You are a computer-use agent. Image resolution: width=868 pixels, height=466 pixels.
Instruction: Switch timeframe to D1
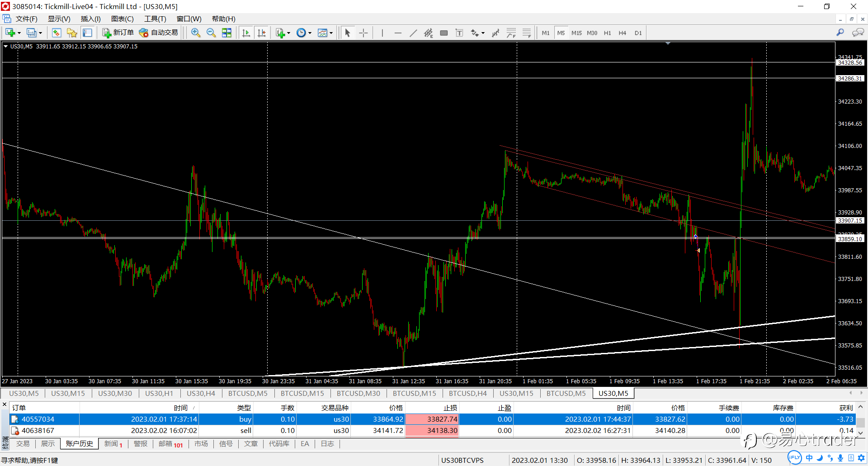point(638,33)
